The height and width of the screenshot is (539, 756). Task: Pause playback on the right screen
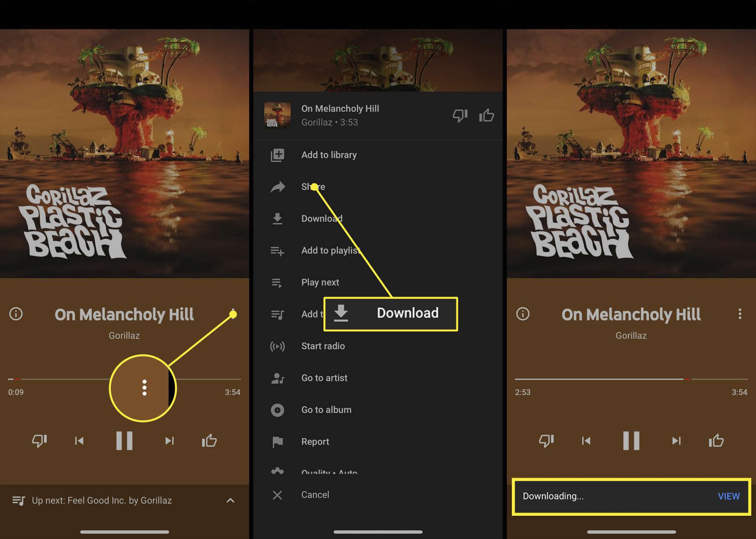pos(631,441)
